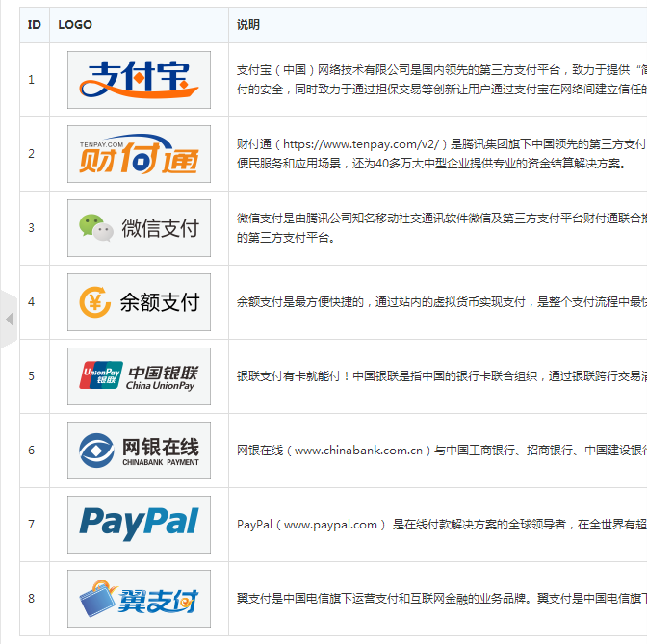Image resolution: width=647 pixels, height=644 pixels.
Task: Click the PayPal logo
Action: click(139, 525)
